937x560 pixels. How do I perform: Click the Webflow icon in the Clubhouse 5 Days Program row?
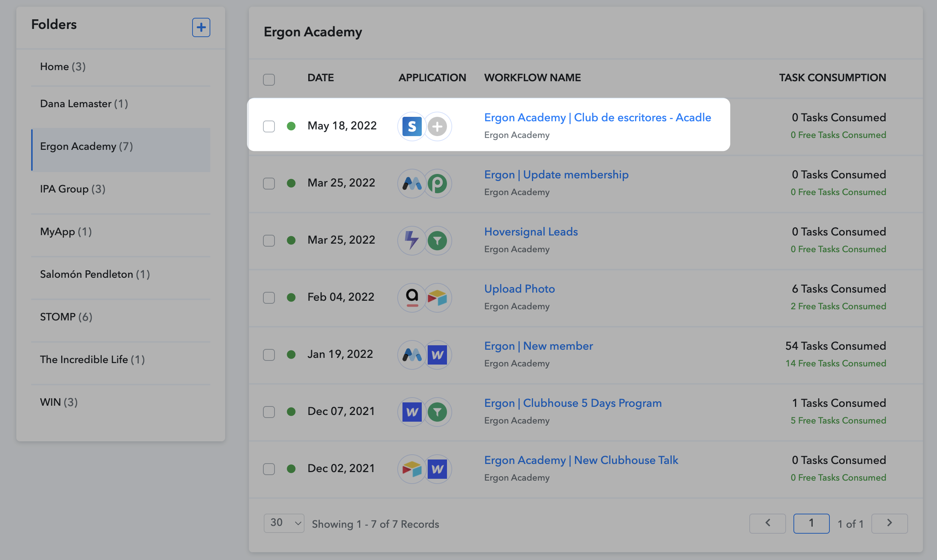[412, 412]
